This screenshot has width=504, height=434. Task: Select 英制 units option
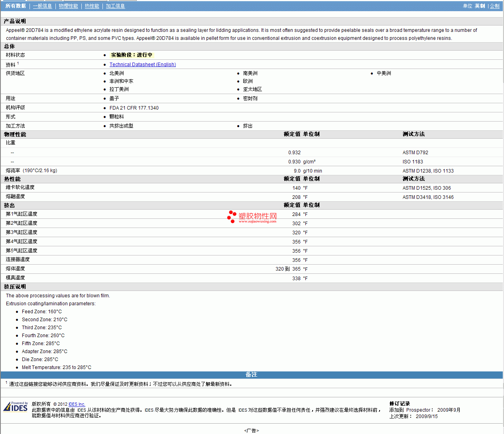(480, 6)
